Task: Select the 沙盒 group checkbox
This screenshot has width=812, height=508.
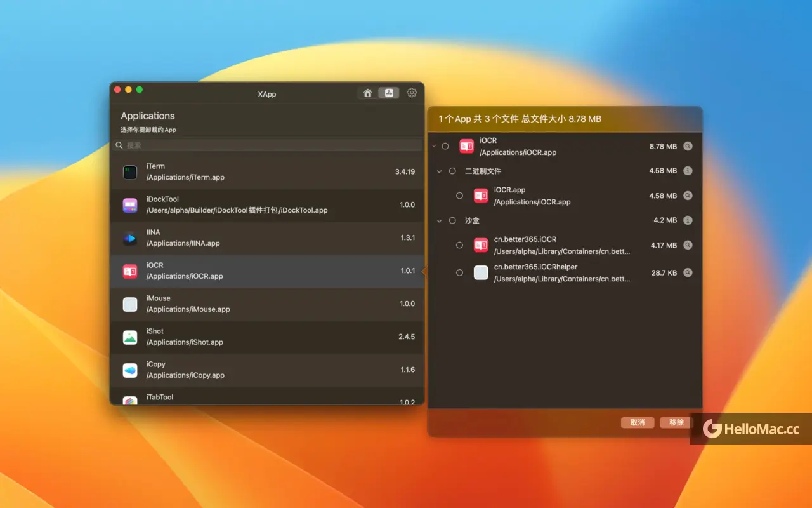Action: (452, 220)
